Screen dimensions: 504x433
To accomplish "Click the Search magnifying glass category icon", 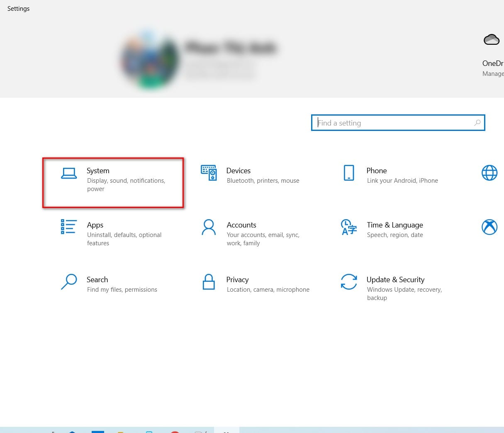I will 69,281.
